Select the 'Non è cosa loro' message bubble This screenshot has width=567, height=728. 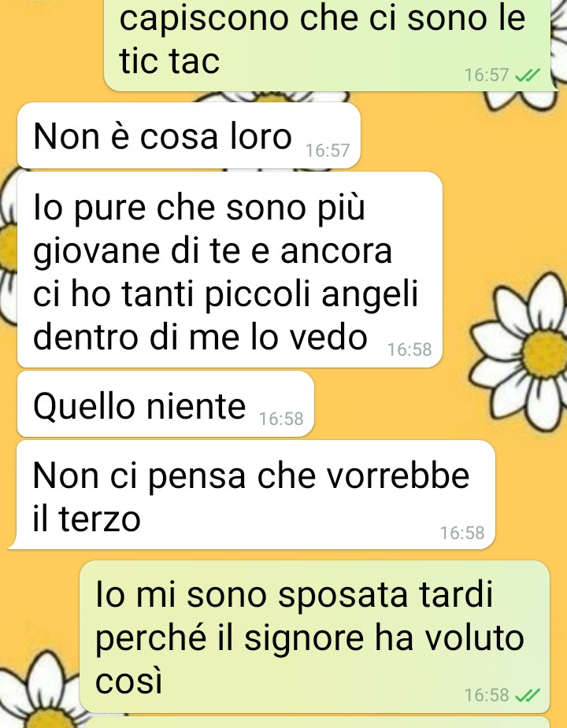click(189, 135)
